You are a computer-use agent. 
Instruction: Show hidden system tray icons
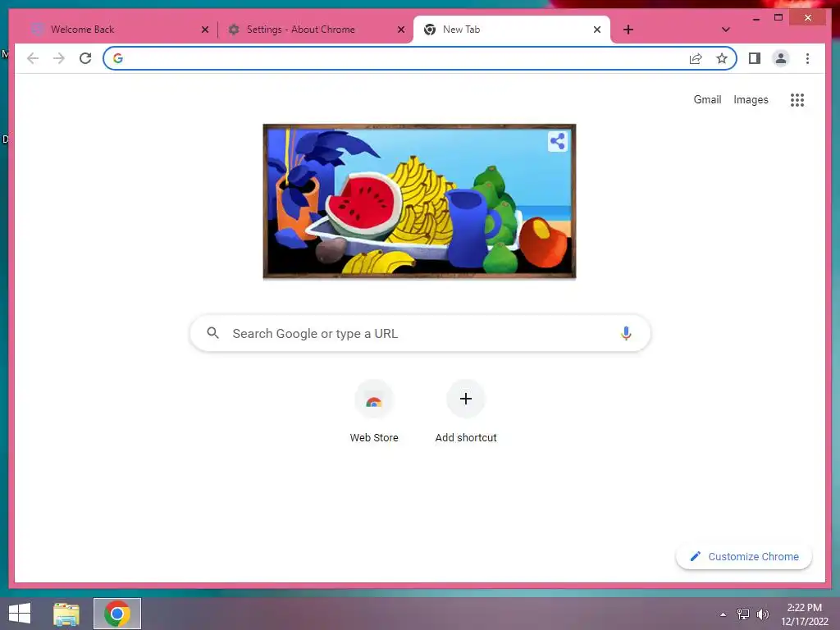click(724, 614)
